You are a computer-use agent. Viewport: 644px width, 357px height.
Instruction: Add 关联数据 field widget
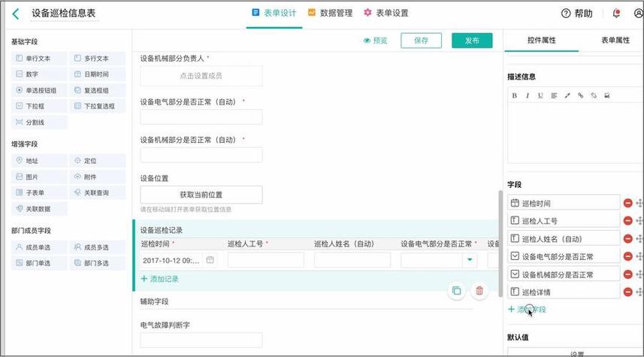(39, 209)
